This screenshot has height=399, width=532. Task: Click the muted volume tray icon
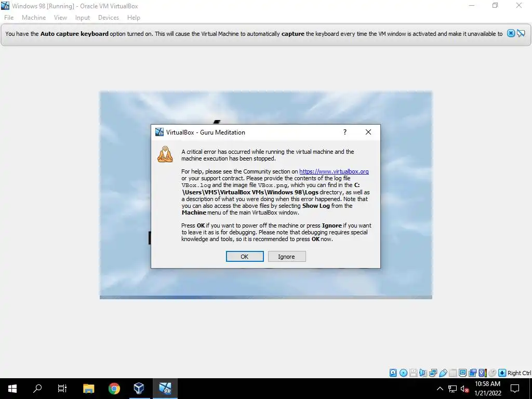point(465,389)
